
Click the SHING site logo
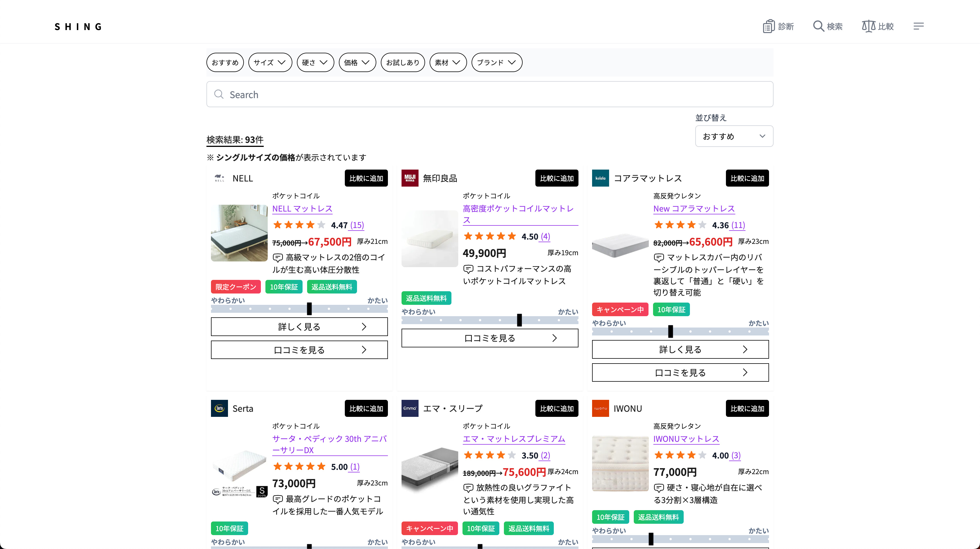78,27
